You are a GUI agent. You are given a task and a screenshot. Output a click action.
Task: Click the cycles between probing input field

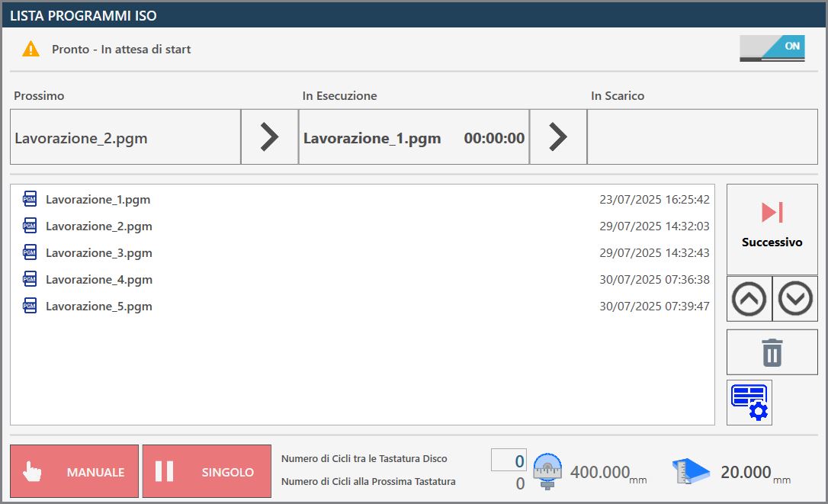click(x=509, y=460)
